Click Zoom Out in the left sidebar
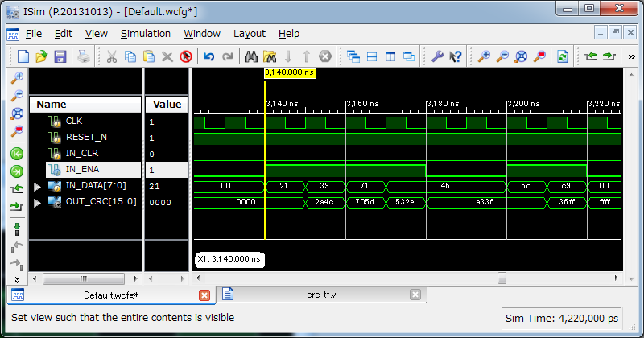Screen dimensions: 644x338 pyautogui.click(x=17, y=95)
